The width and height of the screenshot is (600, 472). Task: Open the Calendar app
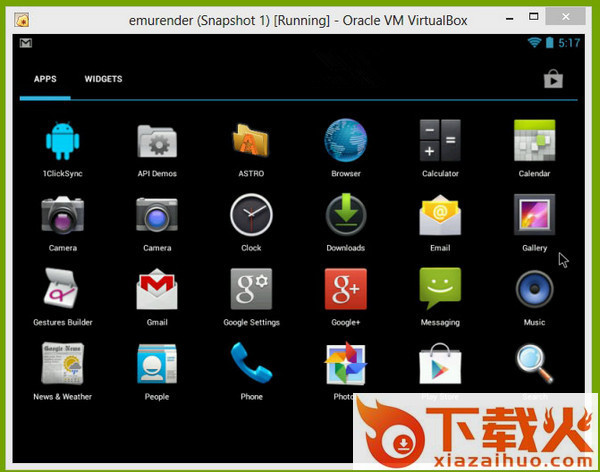(534, 142)
